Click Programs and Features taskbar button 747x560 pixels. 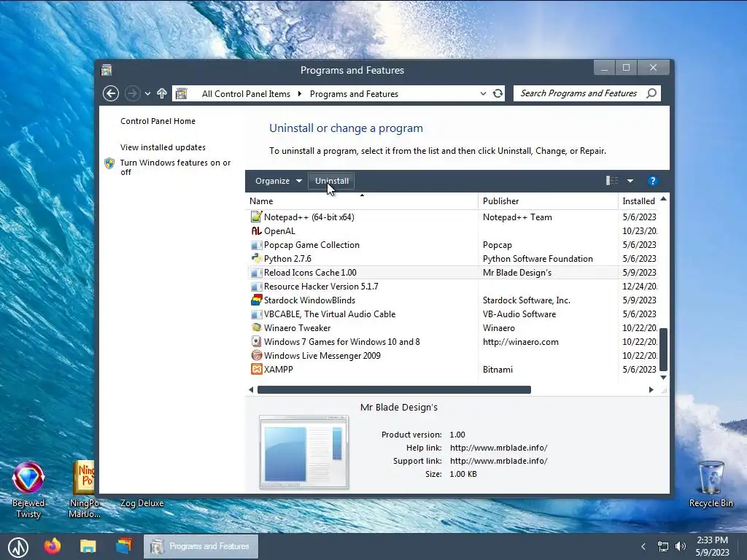point(201,546)
